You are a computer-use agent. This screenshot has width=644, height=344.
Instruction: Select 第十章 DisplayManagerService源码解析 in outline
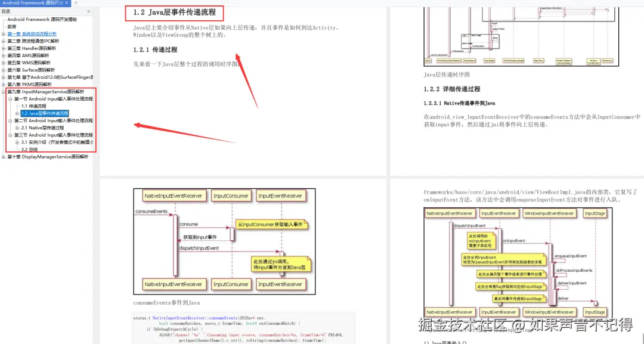(x=48, y=157)
